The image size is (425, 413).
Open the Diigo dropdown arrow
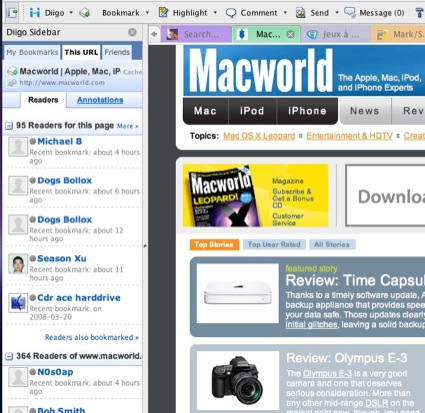(x=71, y=13)
